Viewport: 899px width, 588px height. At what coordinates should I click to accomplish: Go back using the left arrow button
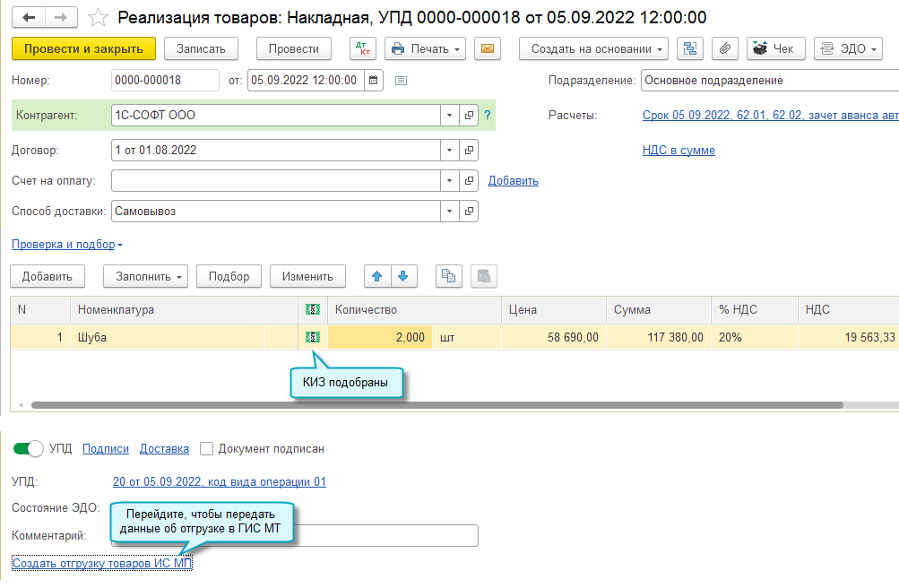pos(28,18)
